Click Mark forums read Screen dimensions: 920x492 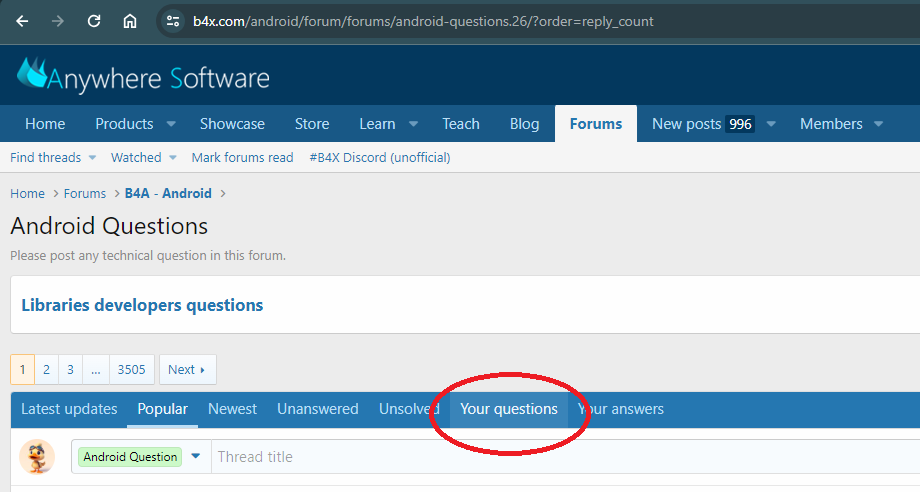point(242,157)
